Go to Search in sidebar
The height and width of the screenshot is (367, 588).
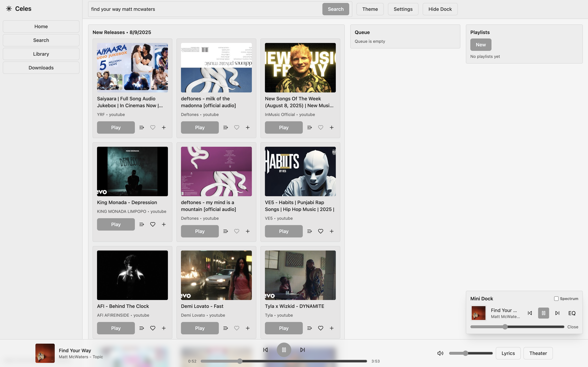[41, 40]
